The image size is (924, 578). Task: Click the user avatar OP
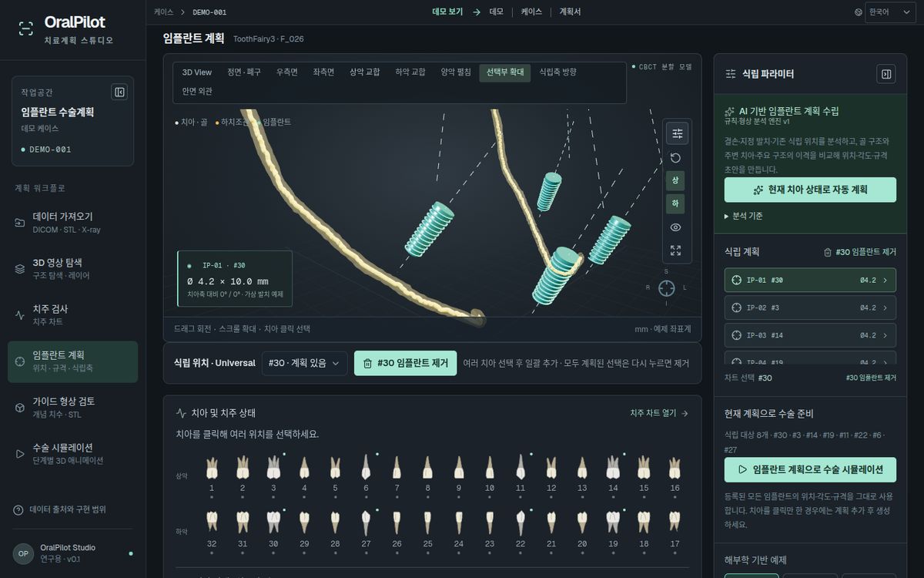point(23,553)
